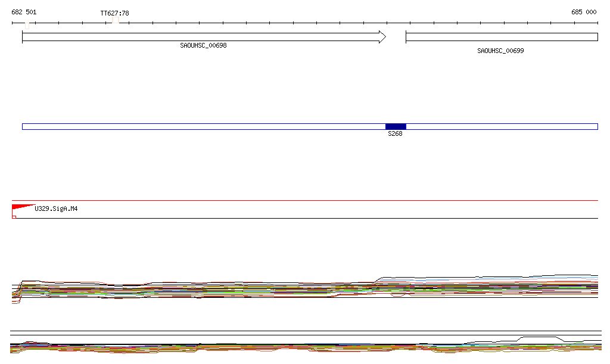
Task: Select the U329.SigA.M4 label
Action: click(x=56, y=209)
